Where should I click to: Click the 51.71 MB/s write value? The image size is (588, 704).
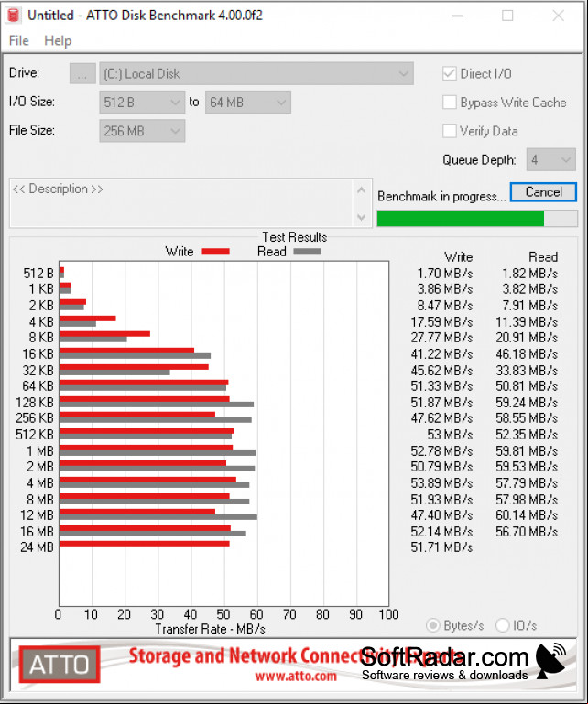click(x=441, y=547)
